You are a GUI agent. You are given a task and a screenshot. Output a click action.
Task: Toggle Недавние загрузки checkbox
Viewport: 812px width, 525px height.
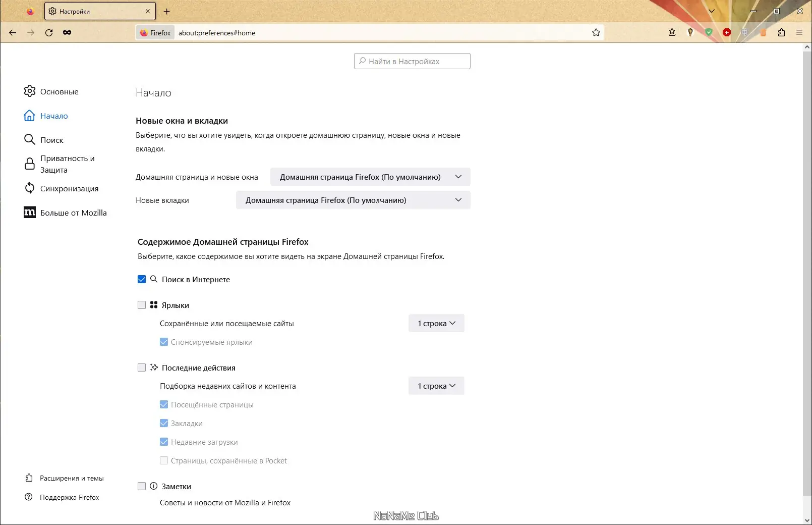click(164, 442)
